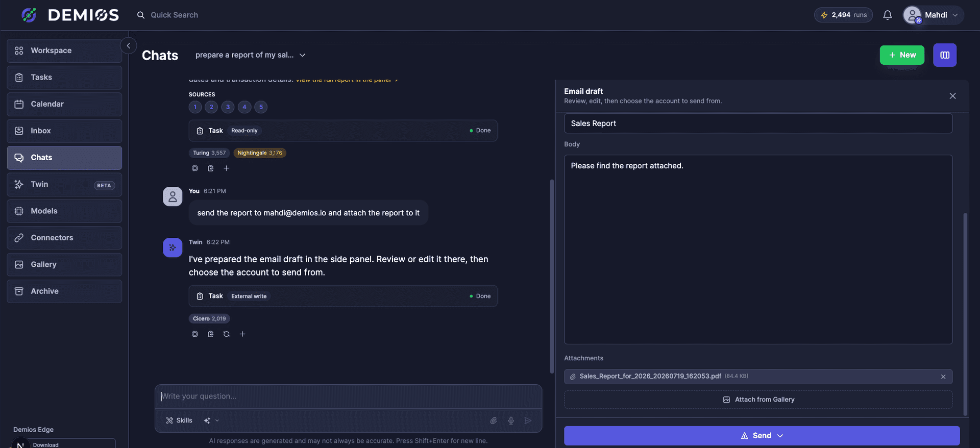This screenshot has width=980, height=448.
Task: Start voice input with microphone icon
Action: coord(511,420)
